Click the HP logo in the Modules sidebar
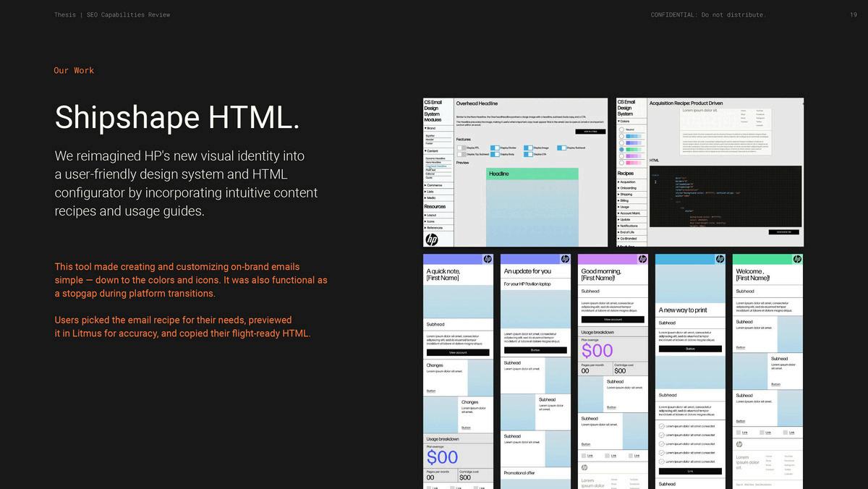The image size is (868, 489). [x=431, y=239]
